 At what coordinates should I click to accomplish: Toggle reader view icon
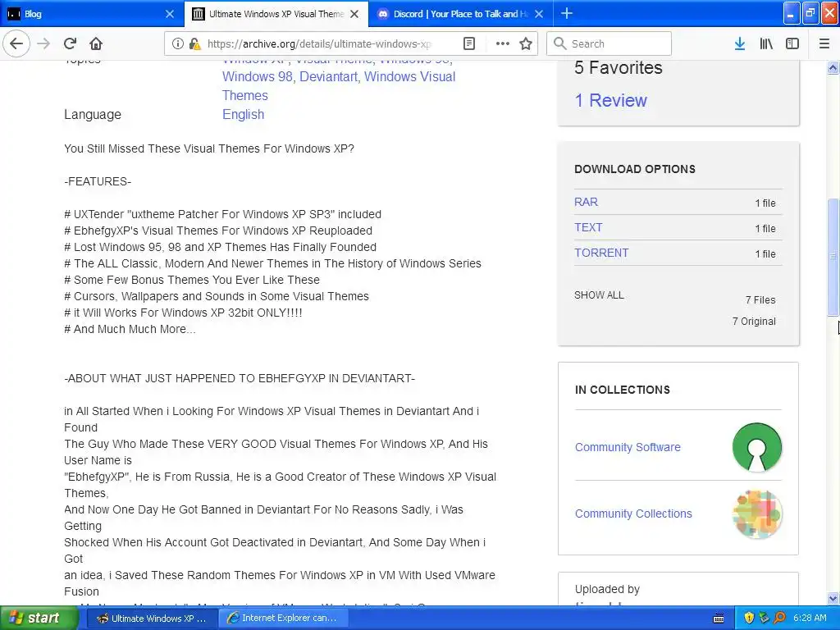pyautogui.click(x=468, y=43)
